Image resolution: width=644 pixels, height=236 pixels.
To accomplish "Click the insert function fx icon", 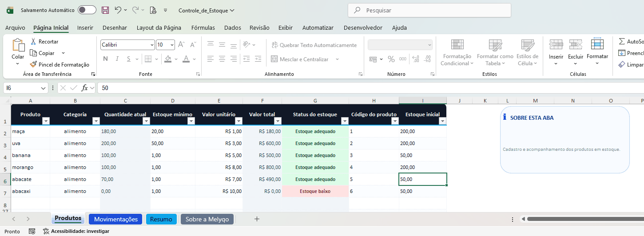I will [84, 88].
